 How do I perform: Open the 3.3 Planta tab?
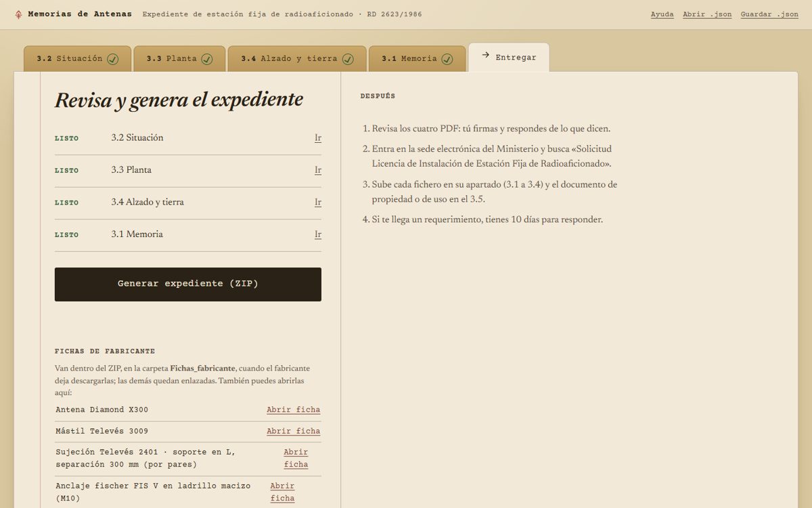pos(179,59)
